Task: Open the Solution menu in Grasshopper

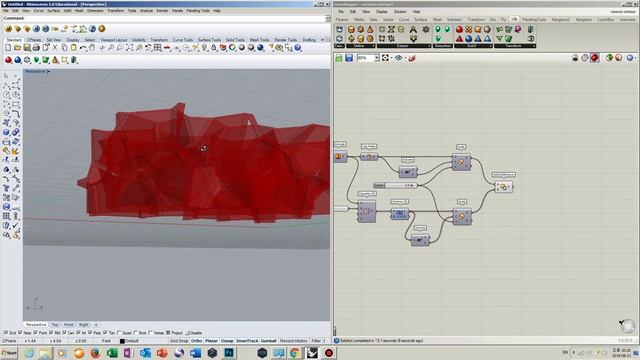Action: [400, 11]
